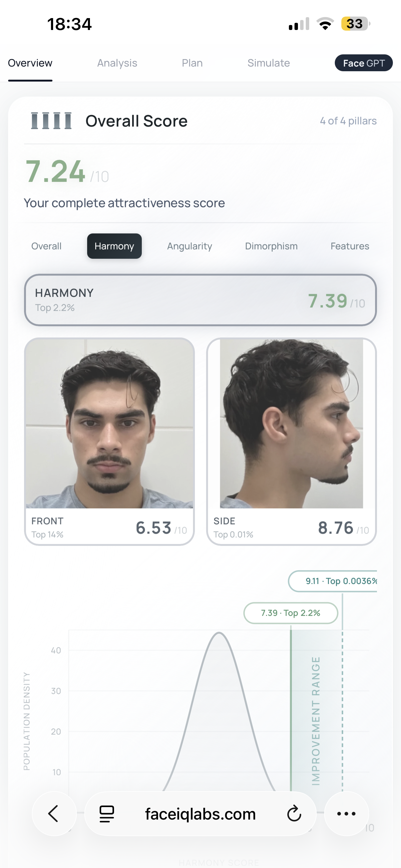
Task: Switch to the Analysis tab
Action: [117, 63]
